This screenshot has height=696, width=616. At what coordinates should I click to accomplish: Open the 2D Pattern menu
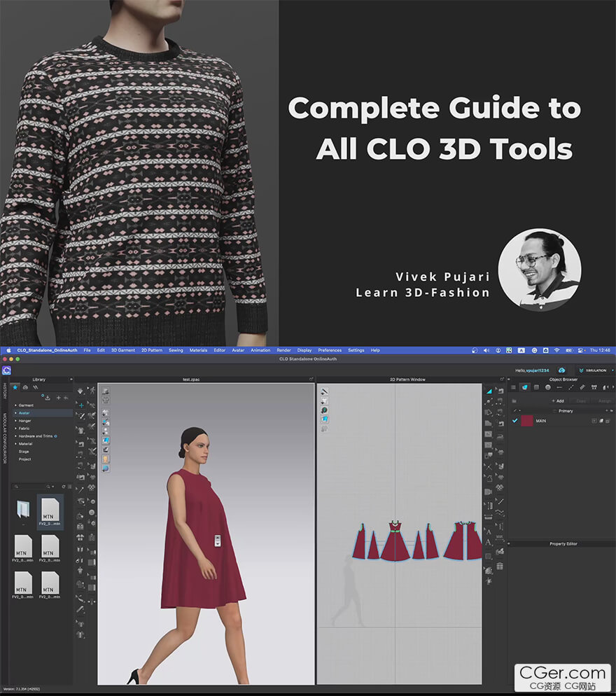[x=152, y=350]
